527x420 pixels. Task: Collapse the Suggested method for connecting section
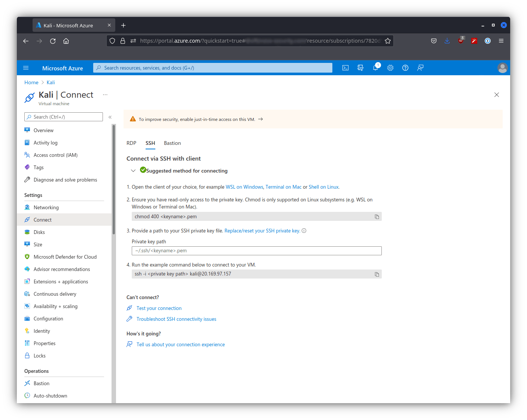(x=133, y=171)
